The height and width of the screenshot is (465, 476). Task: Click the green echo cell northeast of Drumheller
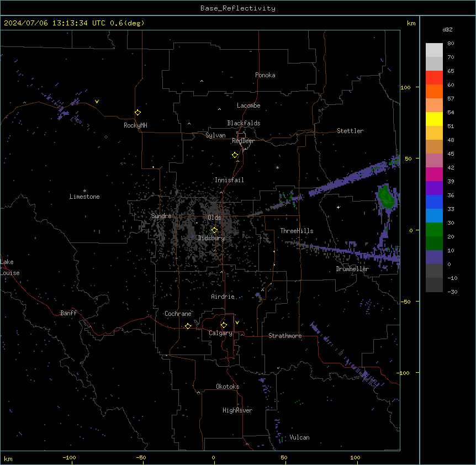click(387, 197)
